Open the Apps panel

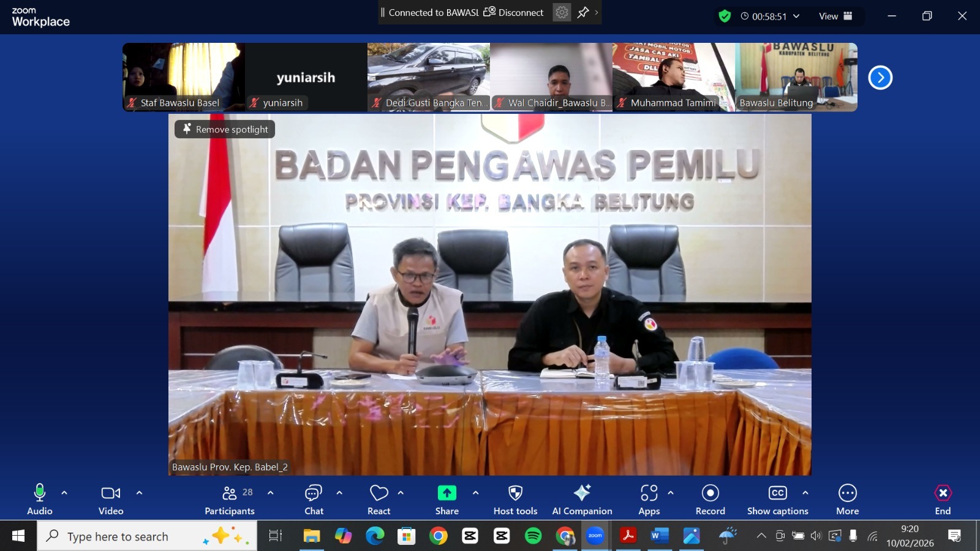coord(649,500)
